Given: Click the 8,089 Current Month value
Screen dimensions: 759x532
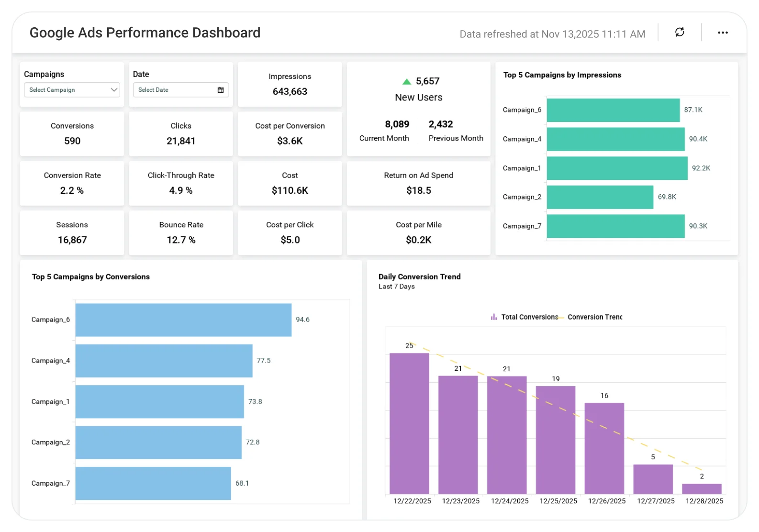Looking at the screenshot, I should [x=397, y=124].
